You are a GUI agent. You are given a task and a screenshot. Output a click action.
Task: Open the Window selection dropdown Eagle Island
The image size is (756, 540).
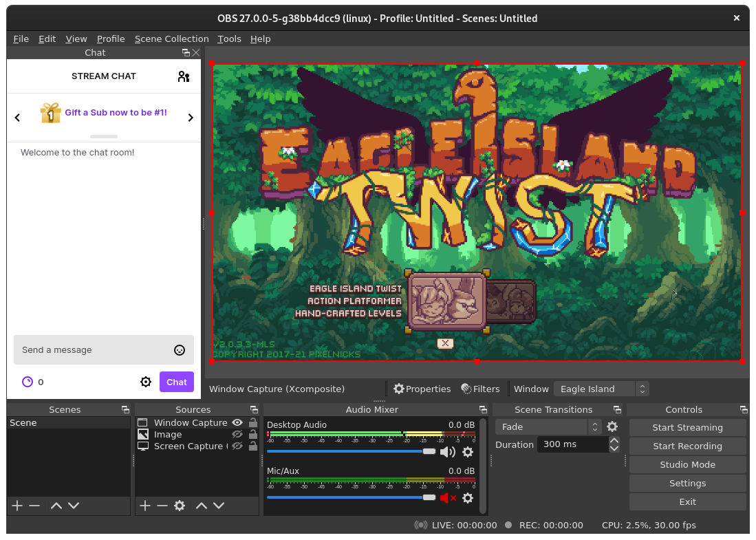[x=601, y=389]
